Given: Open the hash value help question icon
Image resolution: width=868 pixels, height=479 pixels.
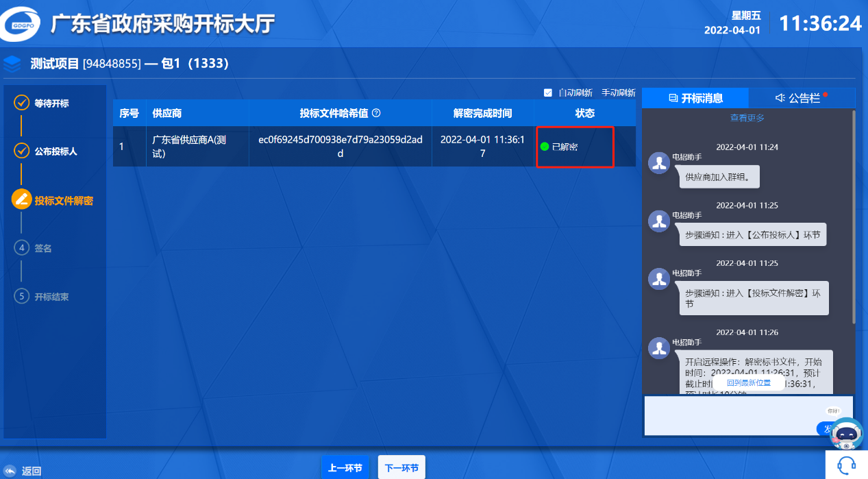Looking at the screenshot, I should click(x=376, y=113).
